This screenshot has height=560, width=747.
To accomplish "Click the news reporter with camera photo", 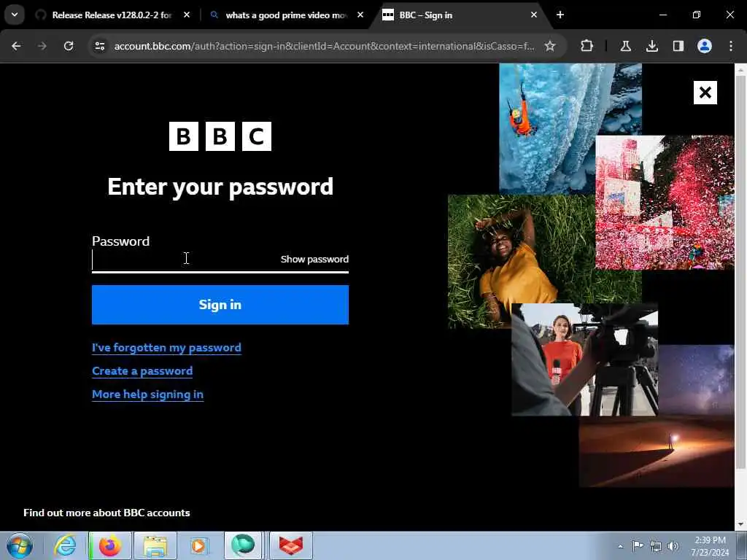I will (584, 359).
